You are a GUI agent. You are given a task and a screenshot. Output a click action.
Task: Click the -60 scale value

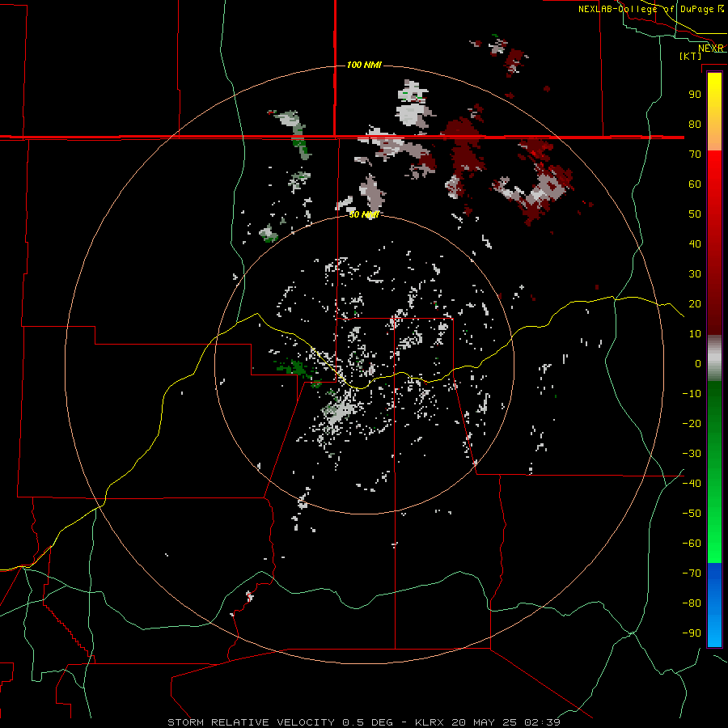(x=692, y=544)
